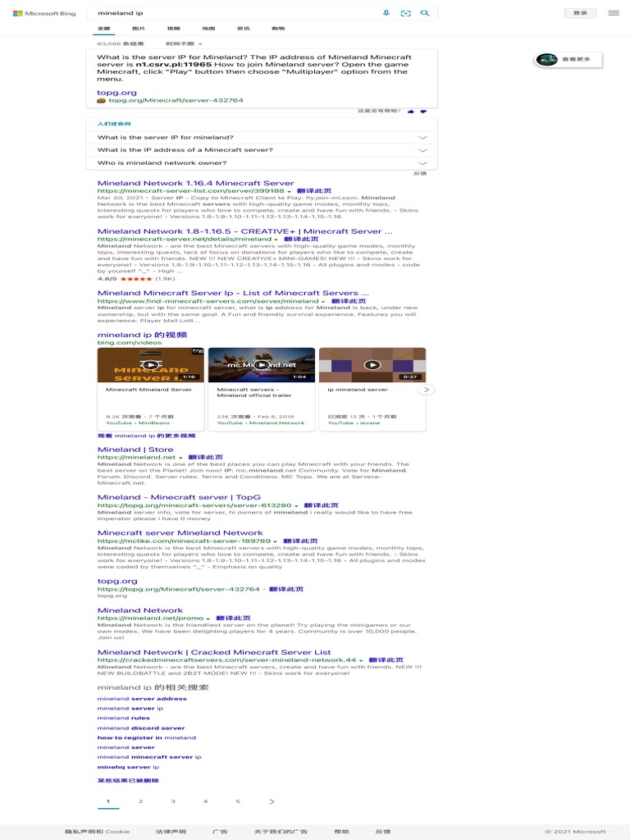Click thumbs down feedback icon

pos(423,112)
